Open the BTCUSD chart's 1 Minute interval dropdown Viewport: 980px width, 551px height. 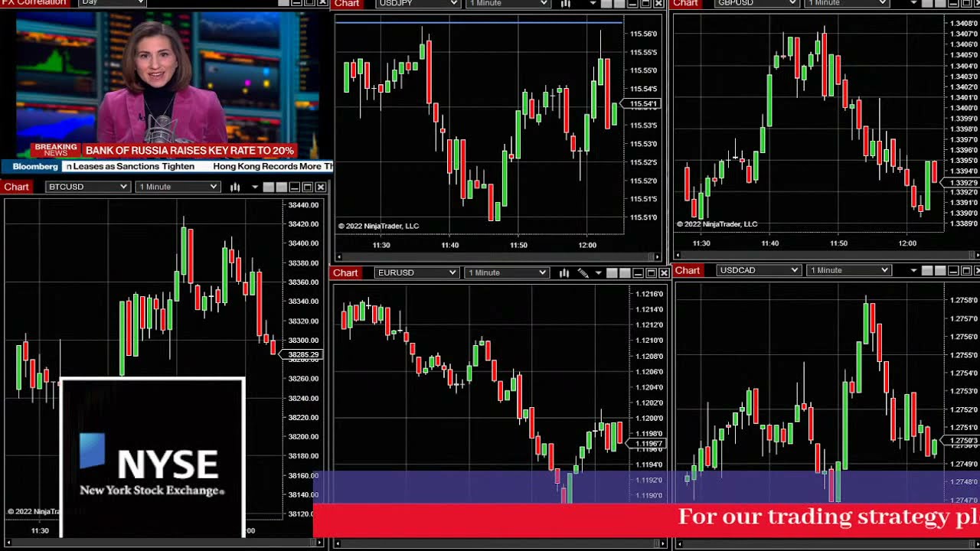coord(178,187)
